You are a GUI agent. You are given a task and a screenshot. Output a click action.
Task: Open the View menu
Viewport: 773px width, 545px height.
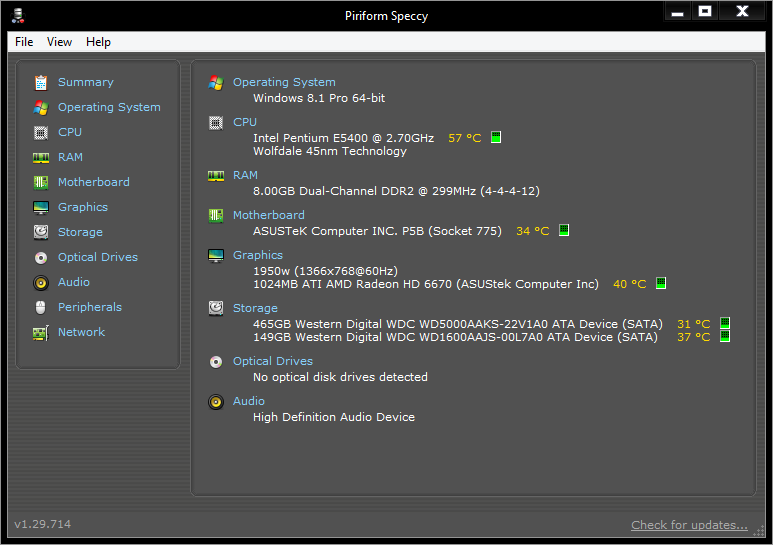click(x=59, y=42)
